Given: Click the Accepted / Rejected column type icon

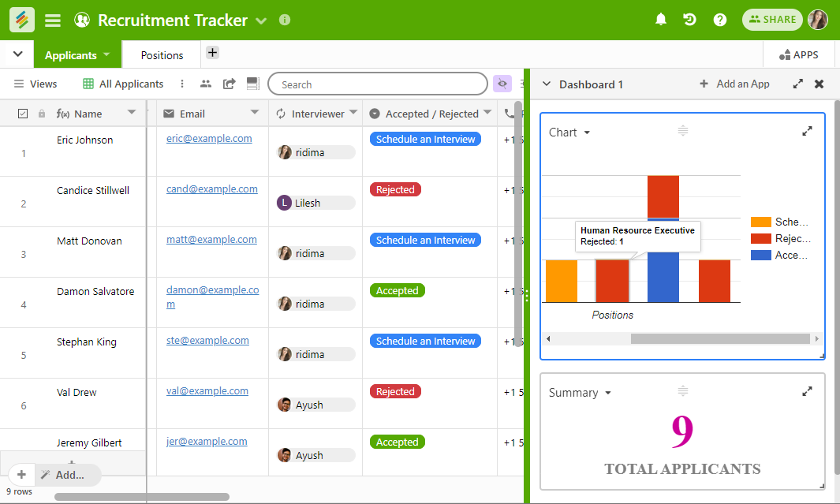Looking at the screenshot, I should (375, 114).
